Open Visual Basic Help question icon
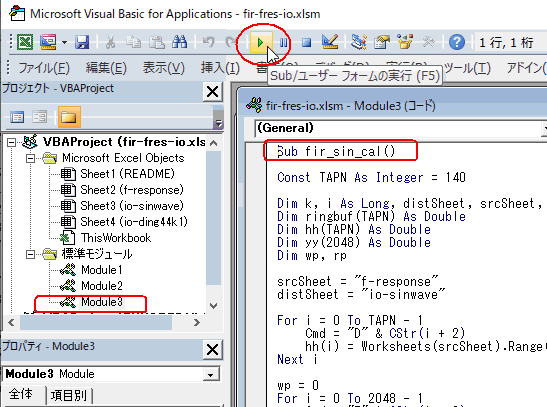The height and width of the screenshot is (407, 547). 456,42
